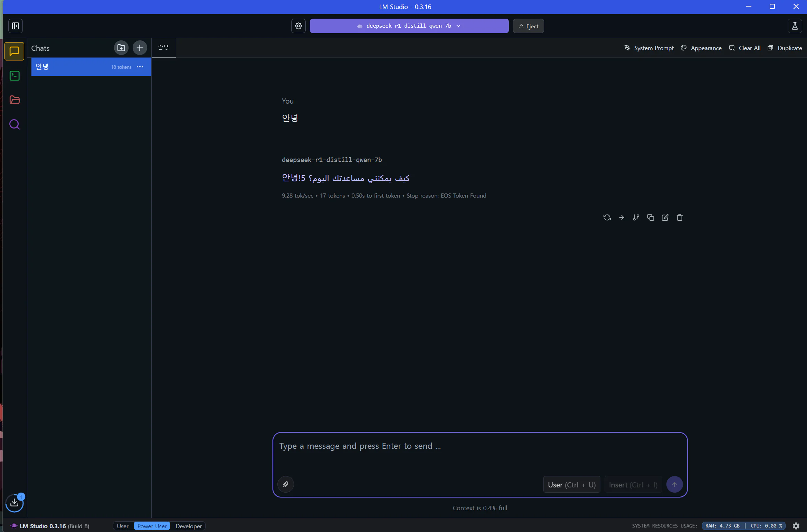Open options menu for the 안녕 chat
The height and width of the screenshot is (532, 807).
coord(140,67)
